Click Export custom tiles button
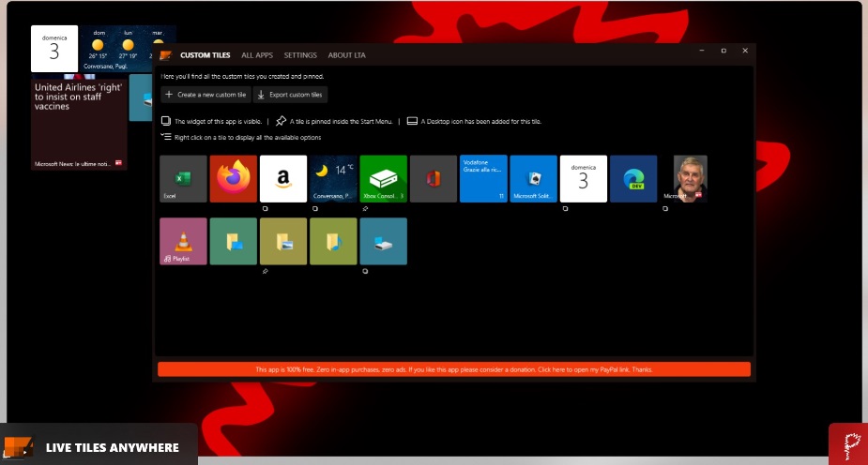Screen dimensions: 868x465 290,95
